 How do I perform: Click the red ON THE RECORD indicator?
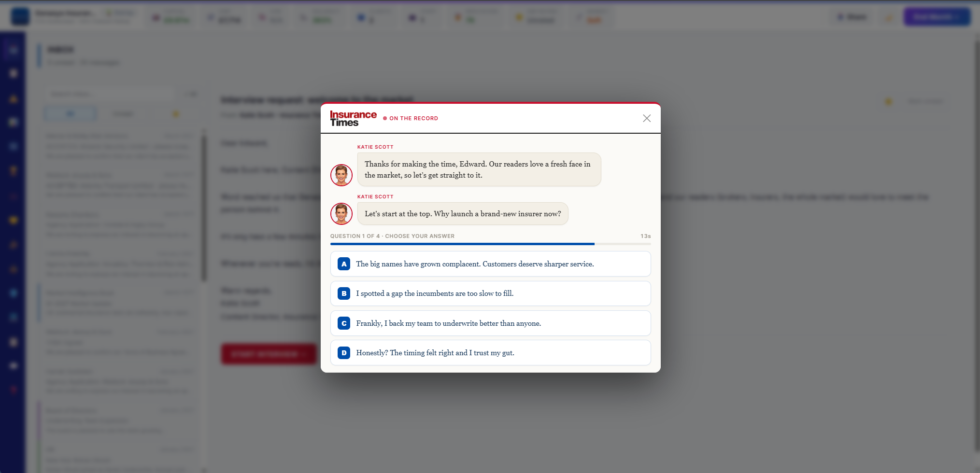click(x=411, y=118)
